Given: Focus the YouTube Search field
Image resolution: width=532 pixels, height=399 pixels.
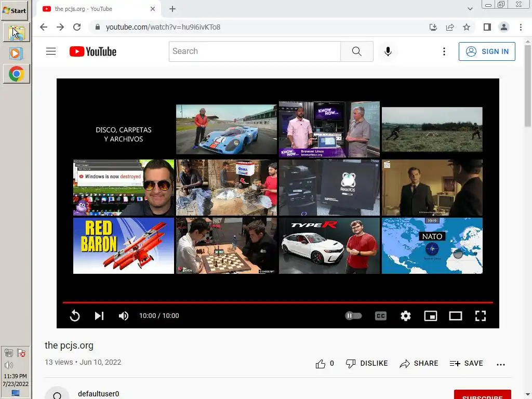Looking at the screenshot, I should click(x=255, y=51).
